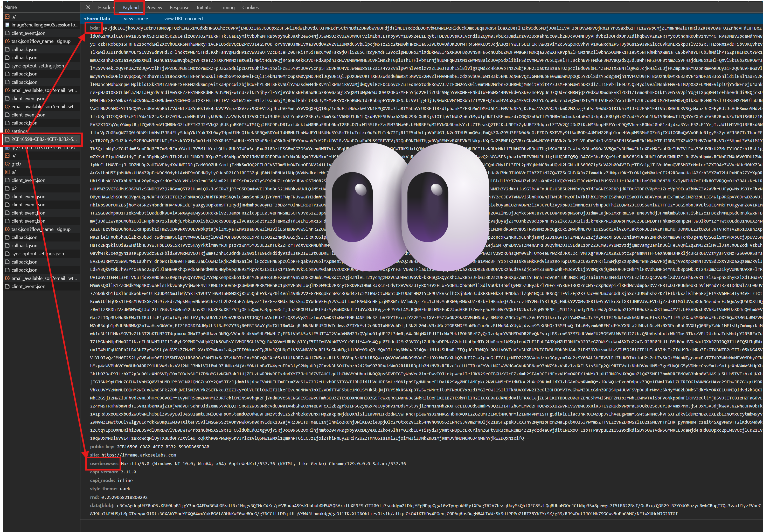Viewport: 763px width, 532px height.
Task: Click the gc/?token request icon
Action: pos(7,148)
